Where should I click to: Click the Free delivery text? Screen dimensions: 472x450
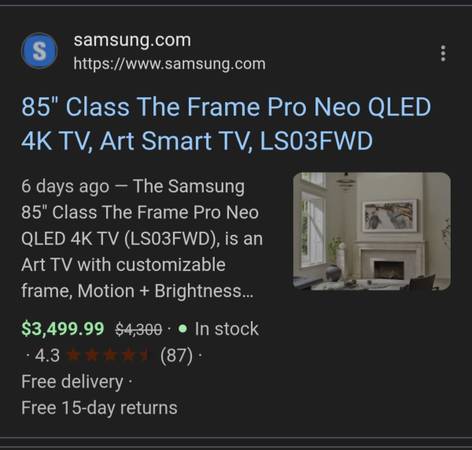click(x=72, y=382)
